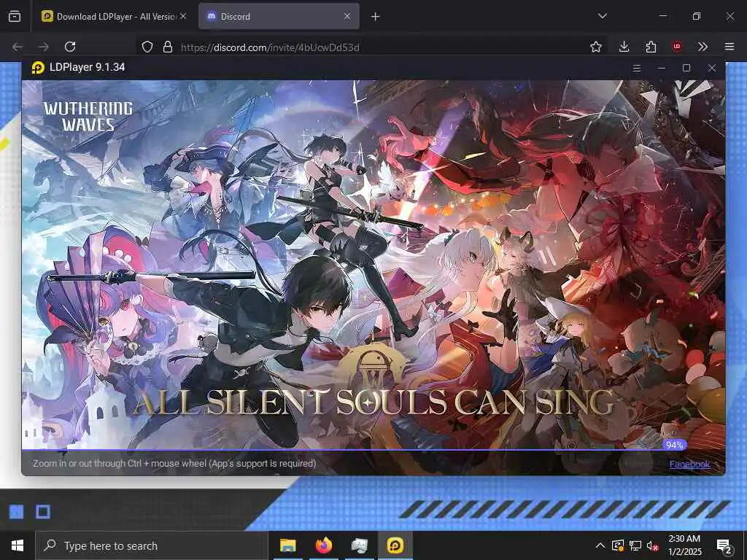
Task: View site security lock information
Action: pos(168,47)
